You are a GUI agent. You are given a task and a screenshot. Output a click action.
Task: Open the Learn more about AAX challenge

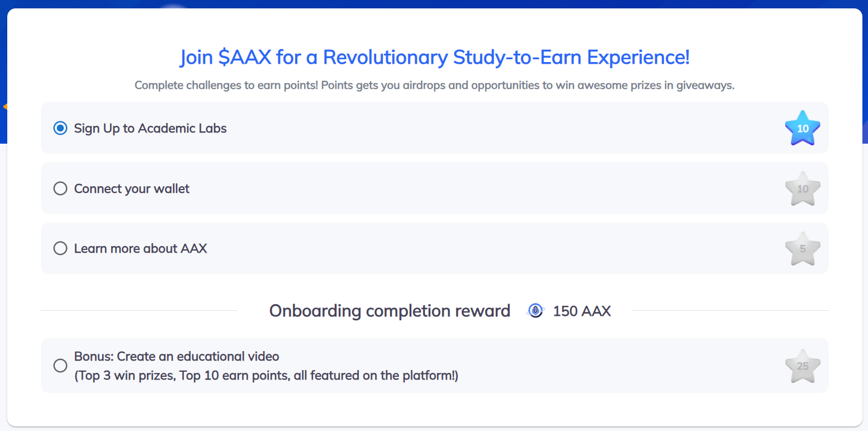pos(141,248)
